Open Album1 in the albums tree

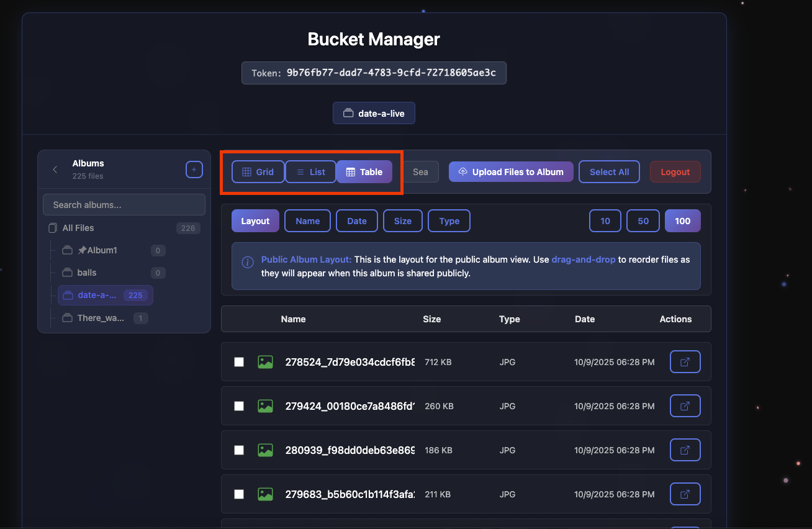point(114,250)
